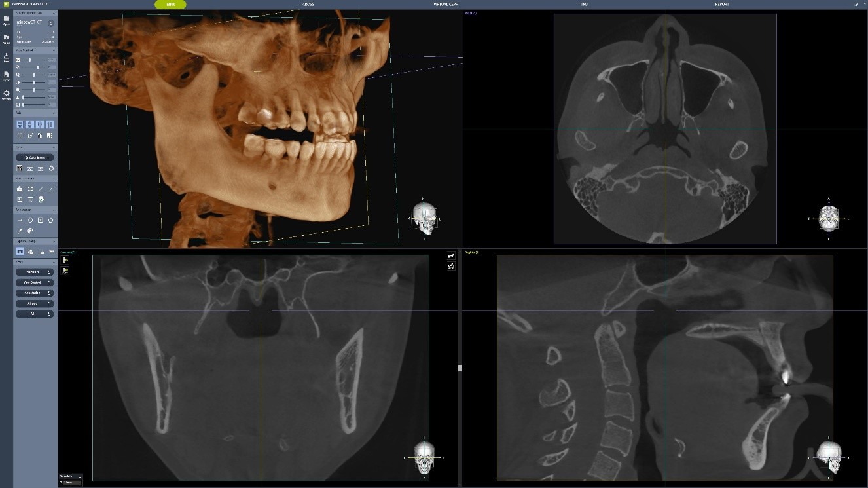Open Settings gear in left sidebar

tap(7, 94)
